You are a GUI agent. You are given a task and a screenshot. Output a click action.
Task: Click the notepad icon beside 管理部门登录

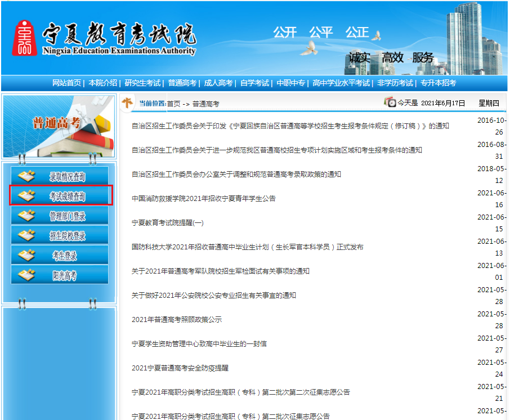26,216
